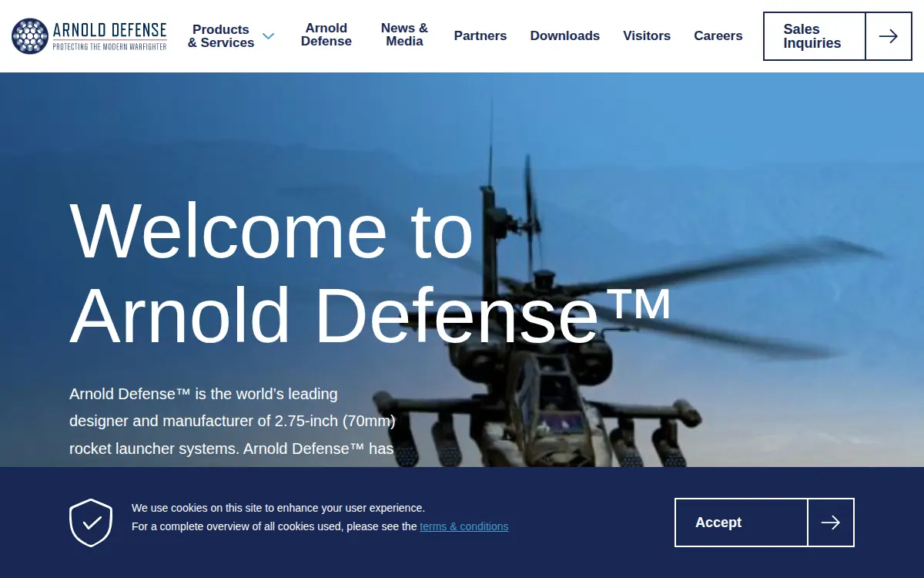924x578 pixels.
Task: Click the Sales Inquiries arrow icon
Action: pyautogui.click(x=888, y=36)
